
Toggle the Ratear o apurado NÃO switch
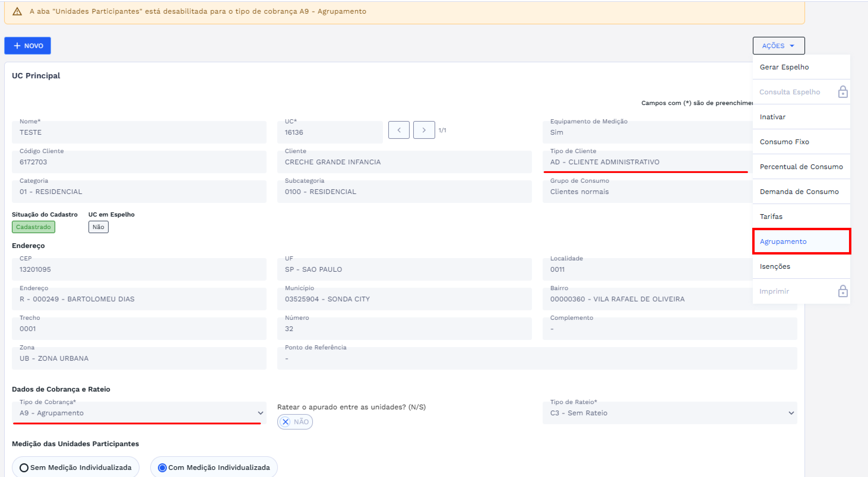[x=295, y=422]
